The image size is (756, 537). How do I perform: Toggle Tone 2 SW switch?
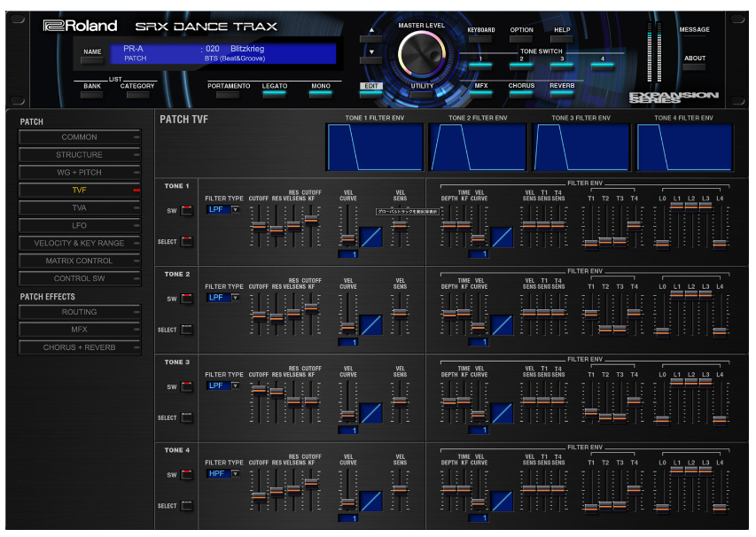[x=187, y=299]
